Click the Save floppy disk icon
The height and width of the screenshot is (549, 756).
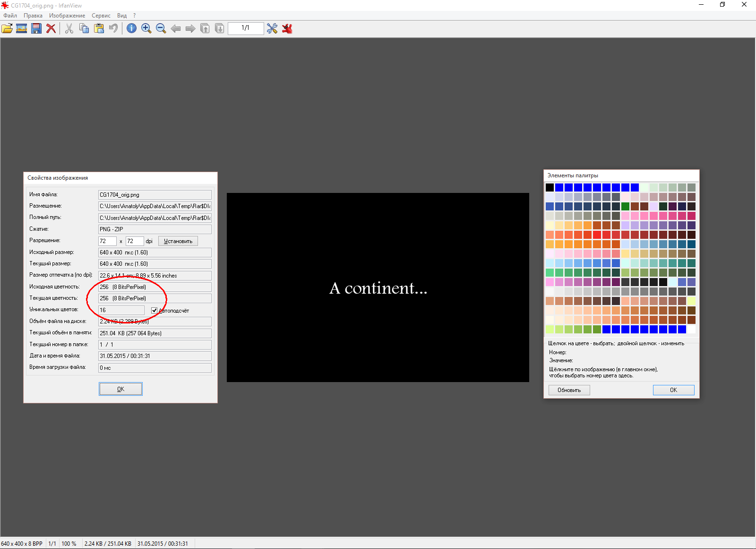36,28
